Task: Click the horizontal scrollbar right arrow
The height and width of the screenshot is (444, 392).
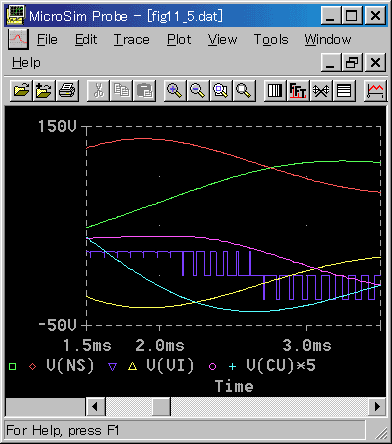Action: (377, 407)
